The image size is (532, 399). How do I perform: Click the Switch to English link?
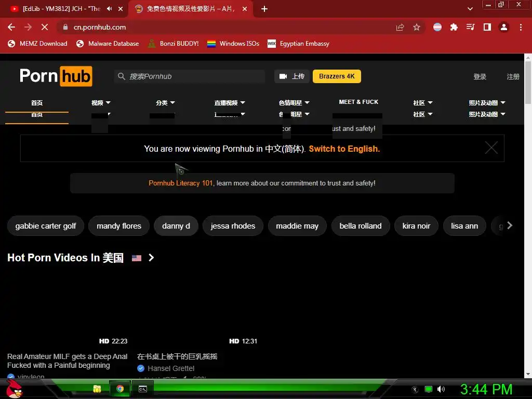(x=344, y=149)
